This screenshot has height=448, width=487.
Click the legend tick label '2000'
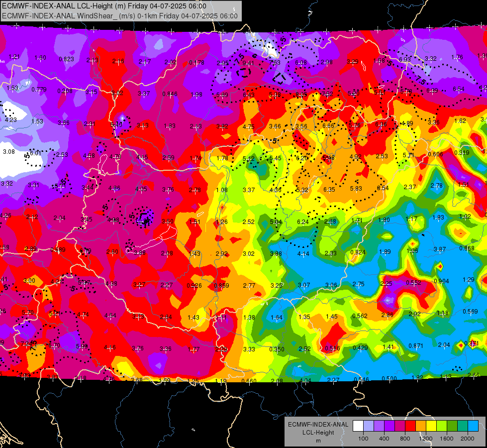point(467,439)
